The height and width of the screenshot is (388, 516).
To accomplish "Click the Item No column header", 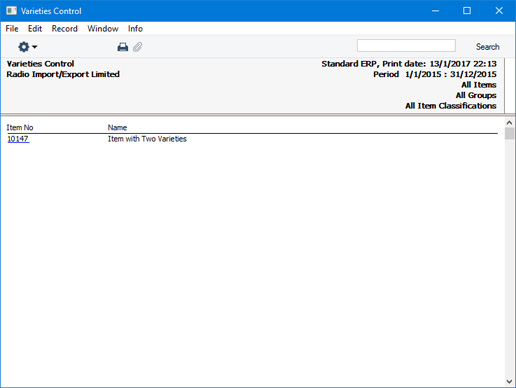I will coord(20,127).
